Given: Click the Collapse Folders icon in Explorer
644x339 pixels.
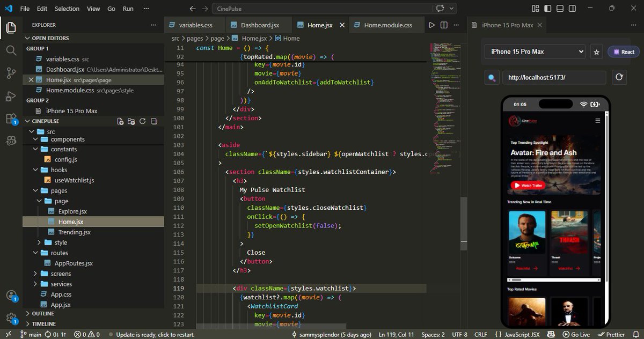Looking at the screenshot, I should tap(153, 121).
